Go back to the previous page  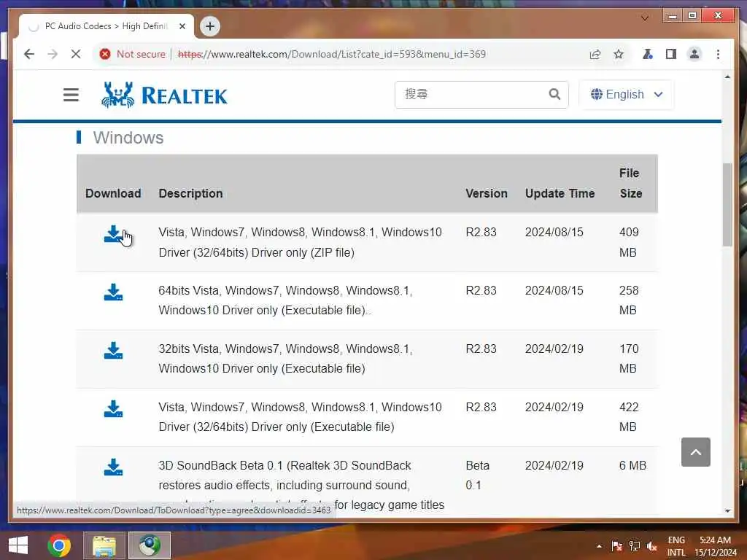pos(29,54)
